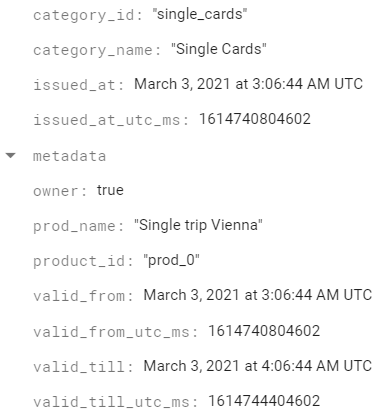This screenshot has height=418, width=388.
Task: Edit the "Single trip Vienna" value
Action: [198, 225]
